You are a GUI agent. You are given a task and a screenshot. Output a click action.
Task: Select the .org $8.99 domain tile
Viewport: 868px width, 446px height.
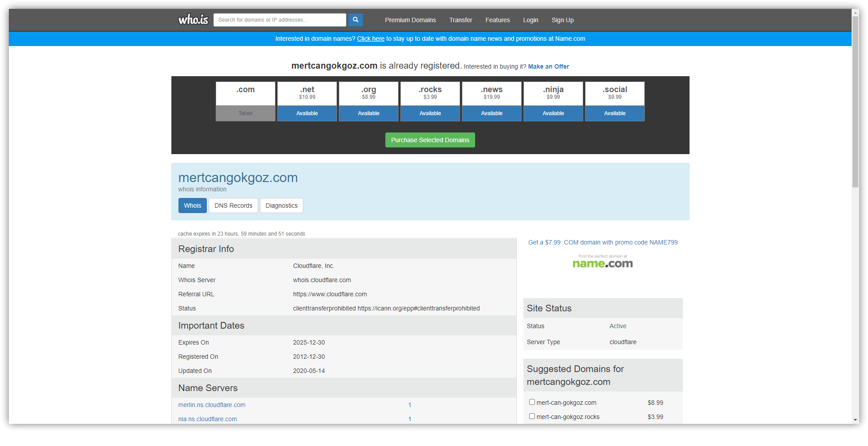368,101
